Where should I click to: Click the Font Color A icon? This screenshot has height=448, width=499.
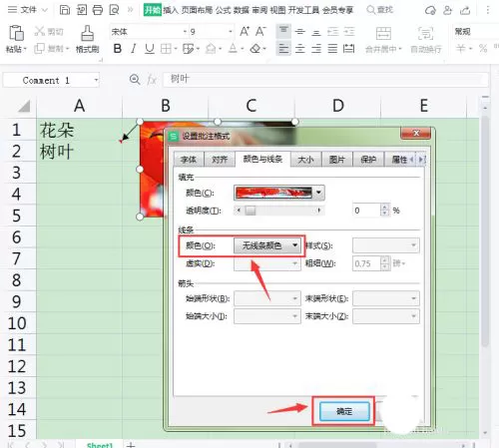233,49
